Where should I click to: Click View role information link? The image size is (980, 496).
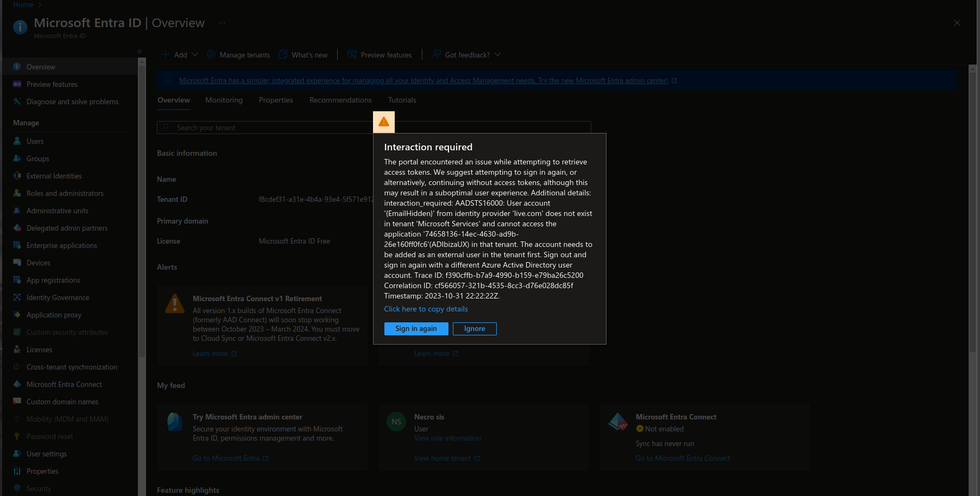pos(447,438)
